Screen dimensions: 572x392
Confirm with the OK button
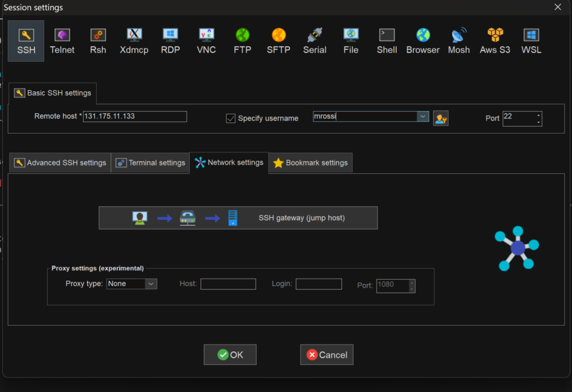230,355
